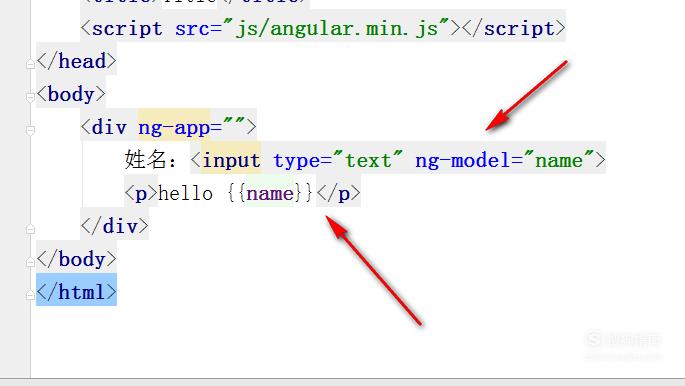The width and height of the screenshot is (685, 386).
Task: Click the closing </script> tag
Action: pyautogui.click(x=514, y=28)
